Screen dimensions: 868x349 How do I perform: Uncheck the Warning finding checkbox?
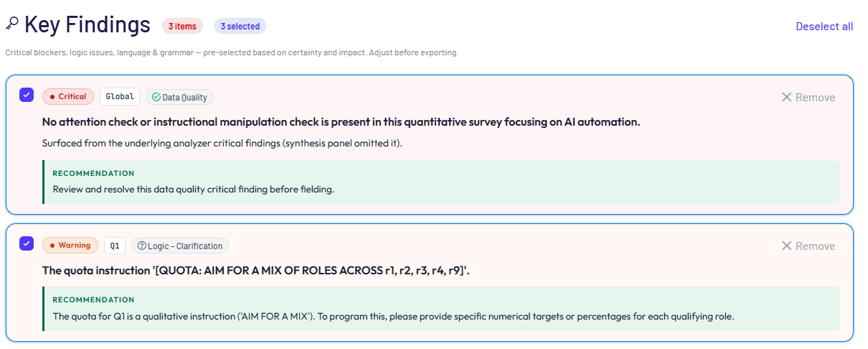(27, 243)
